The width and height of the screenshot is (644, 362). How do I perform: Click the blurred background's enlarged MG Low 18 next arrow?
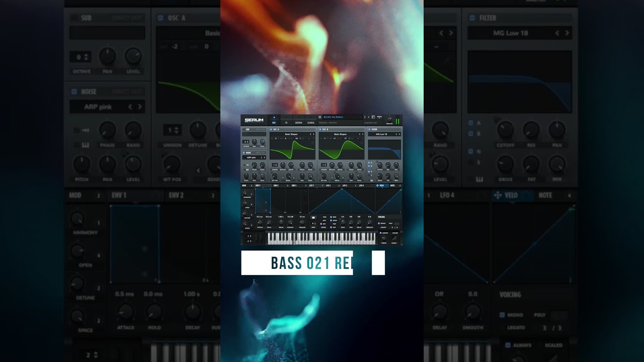coord(567,33)
